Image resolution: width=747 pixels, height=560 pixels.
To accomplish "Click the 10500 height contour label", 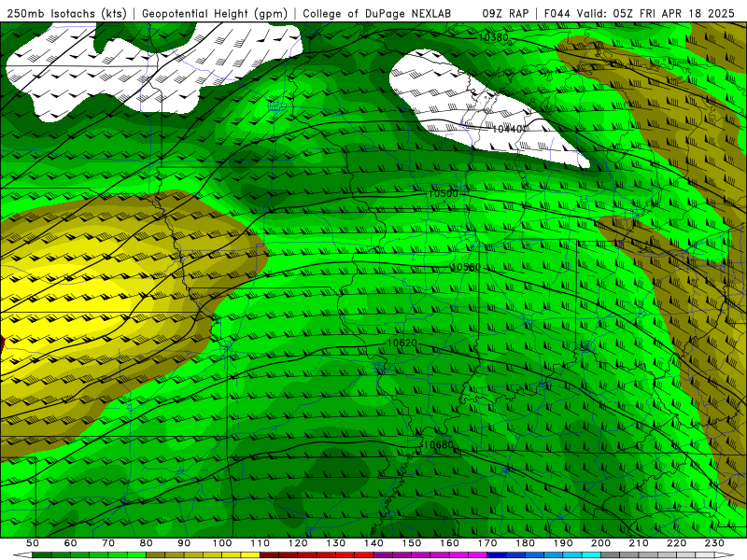I will point(443,194).
